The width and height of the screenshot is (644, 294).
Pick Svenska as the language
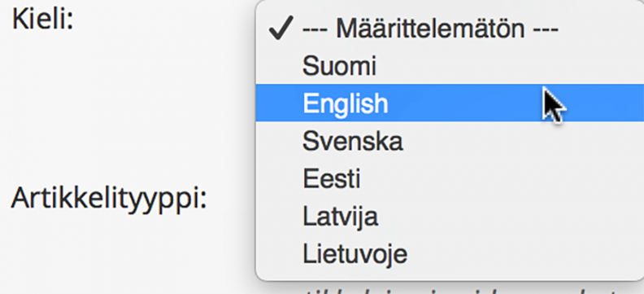point(450,141)
